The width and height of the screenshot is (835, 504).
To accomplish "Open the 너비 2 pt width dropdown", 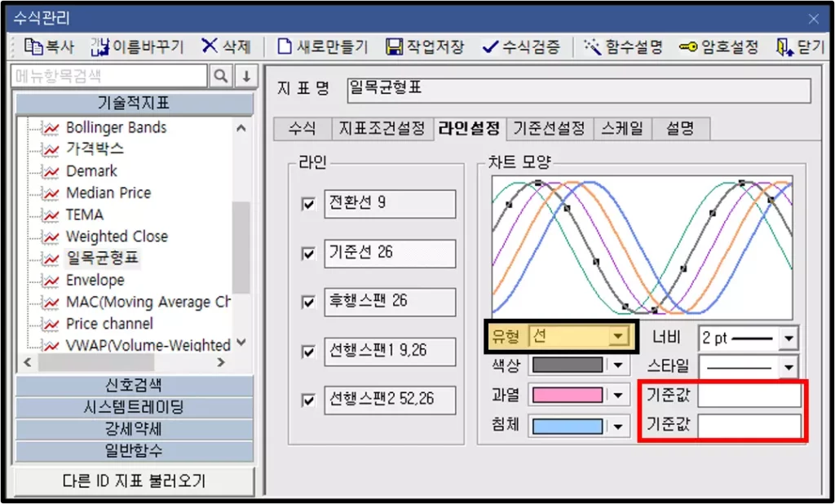I will [789, 338].
